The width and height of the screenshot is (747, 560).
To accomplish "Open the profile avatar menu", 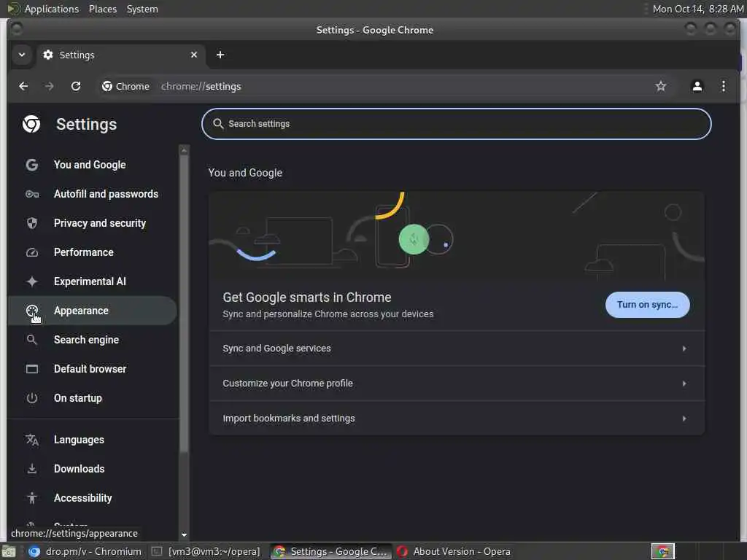I will pyautogui.click(x=697, y=86).
